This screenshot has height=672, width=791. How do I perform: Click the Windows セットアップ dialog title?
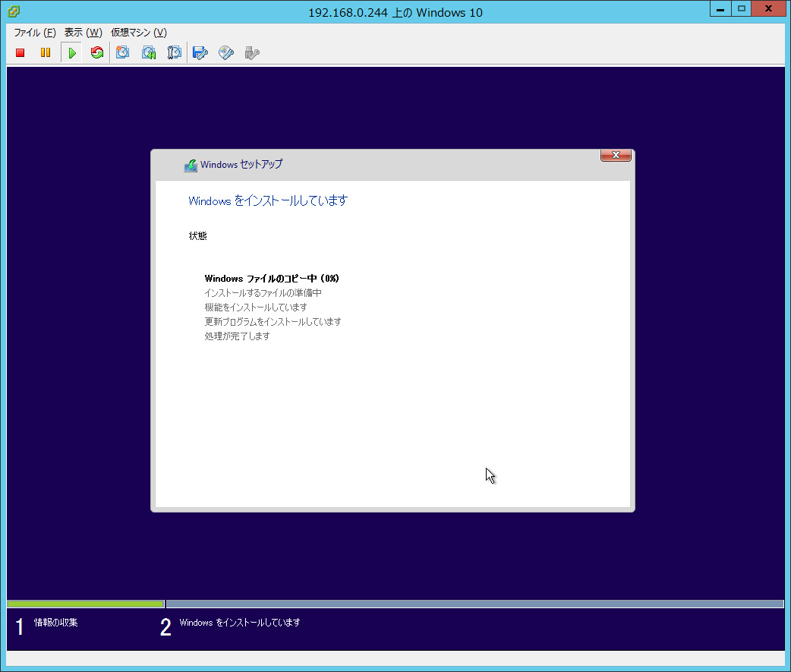(x=241, y=165)
